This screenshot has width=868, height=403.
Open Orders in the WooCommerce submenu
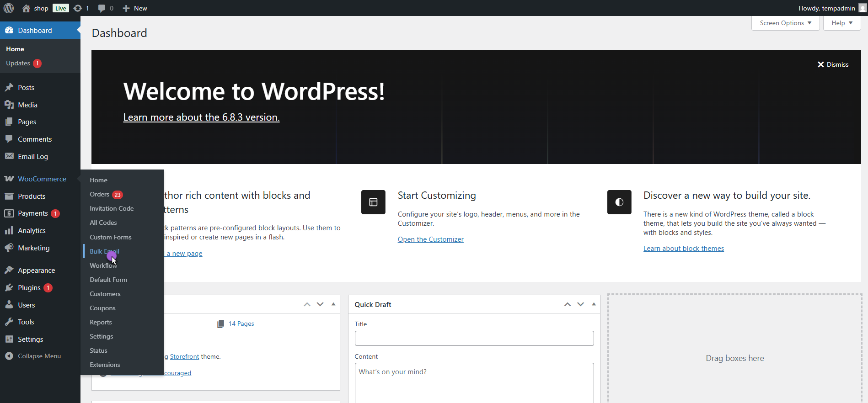click(x=100, y=194)
